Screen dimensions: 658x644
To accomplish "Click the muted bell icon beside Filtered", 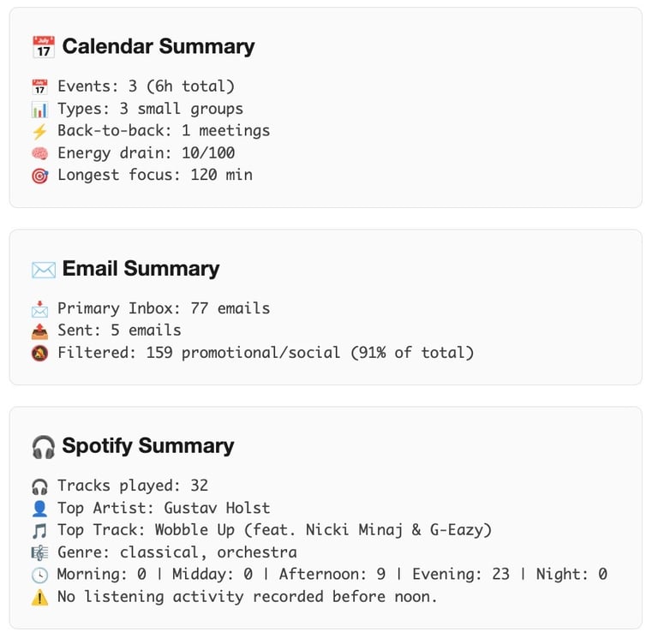I will (40, 353).
